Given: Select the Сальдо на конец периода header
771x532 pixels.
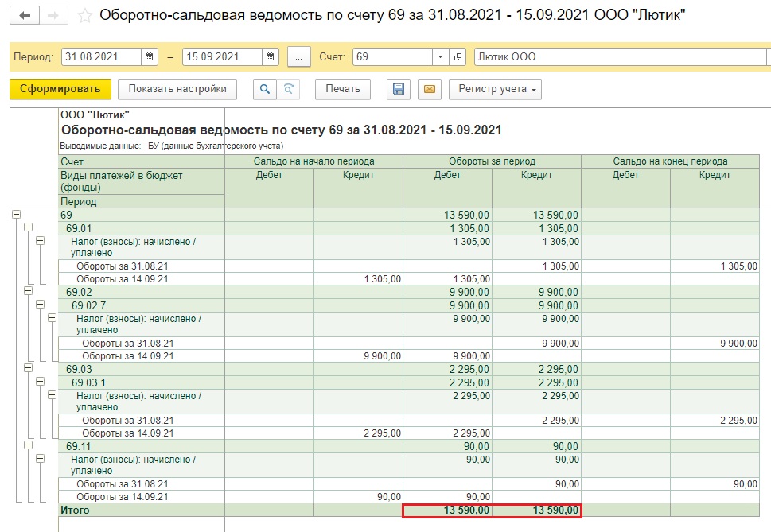Looking at the screenshot, I should tap(670, 161).
